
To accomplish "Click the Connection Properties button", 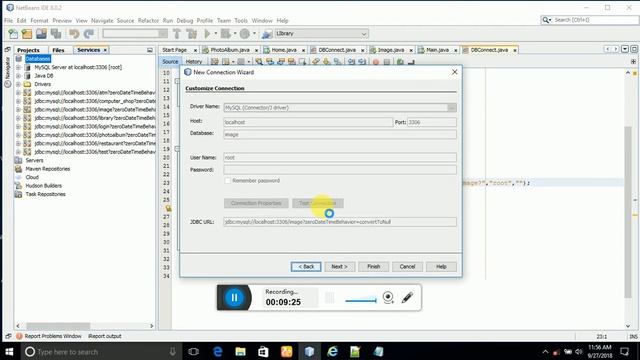I will pos(256,203).
